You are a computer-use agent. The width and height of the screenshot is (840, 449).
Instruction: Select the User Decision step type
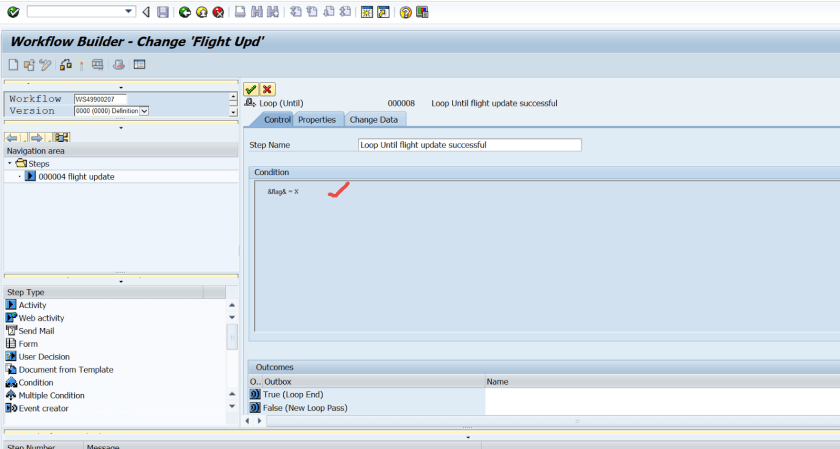coord(44,357)
